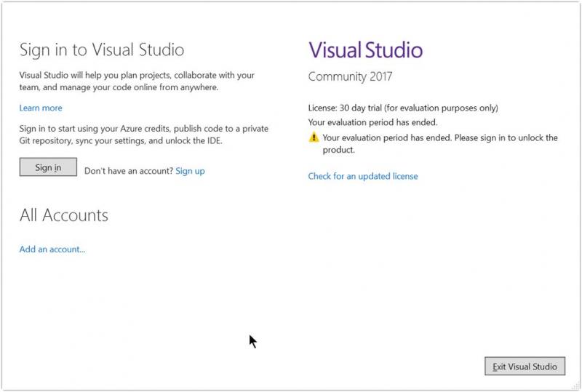
Task: Follow the Learn more link
Action: pos(41,108)
